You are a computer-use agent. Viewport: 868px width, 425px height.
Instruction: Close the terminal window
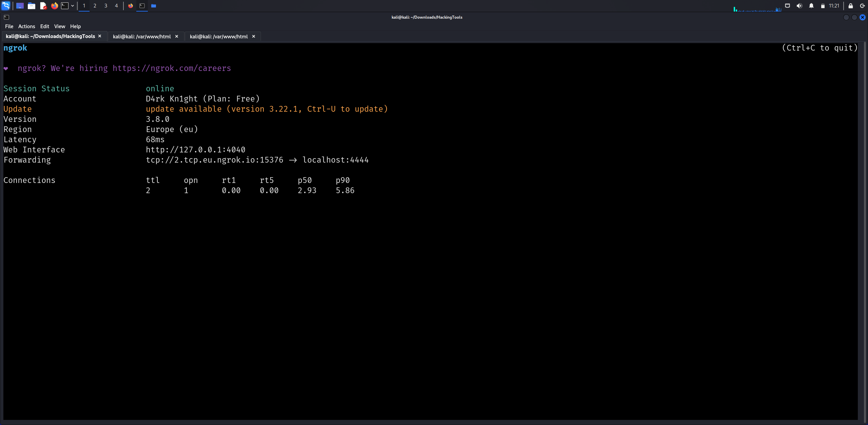[863, 17]
